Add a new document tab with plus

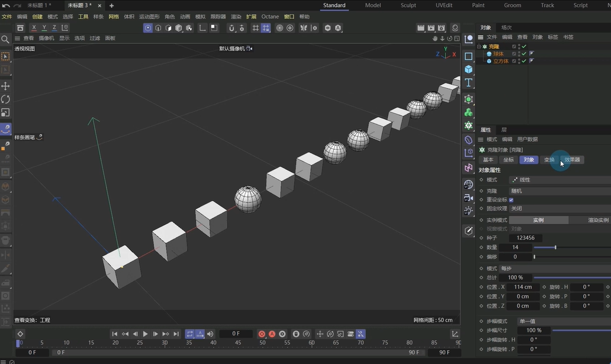tap(111, 5)
